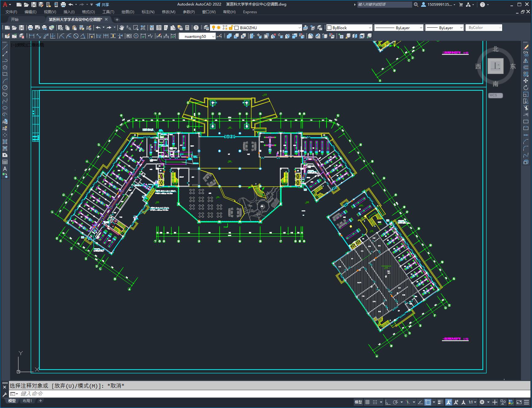This screenshot has width=532, height=408.
Task: Click the Angular dimension tool
Action: 83,36
